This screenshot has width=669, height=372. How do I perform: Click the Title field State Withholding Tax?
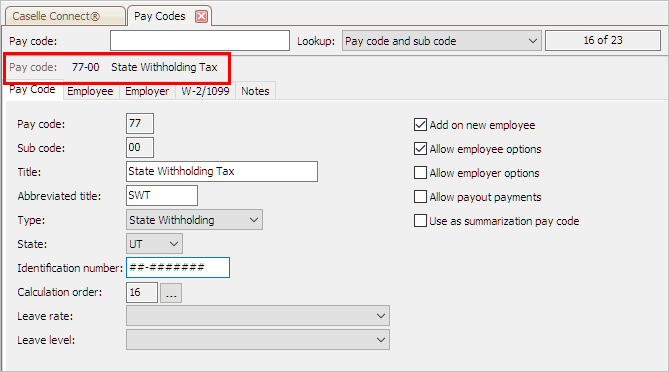click(x=222, y=171)
